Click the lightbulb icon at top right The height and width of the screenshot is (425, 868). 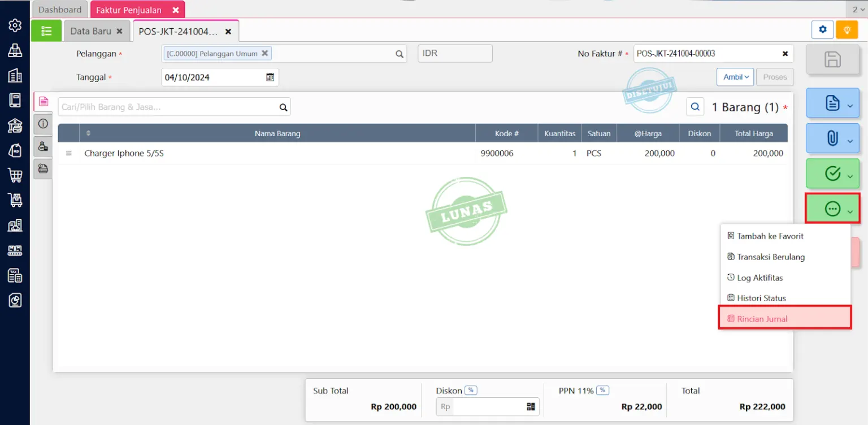pos(847,30)
